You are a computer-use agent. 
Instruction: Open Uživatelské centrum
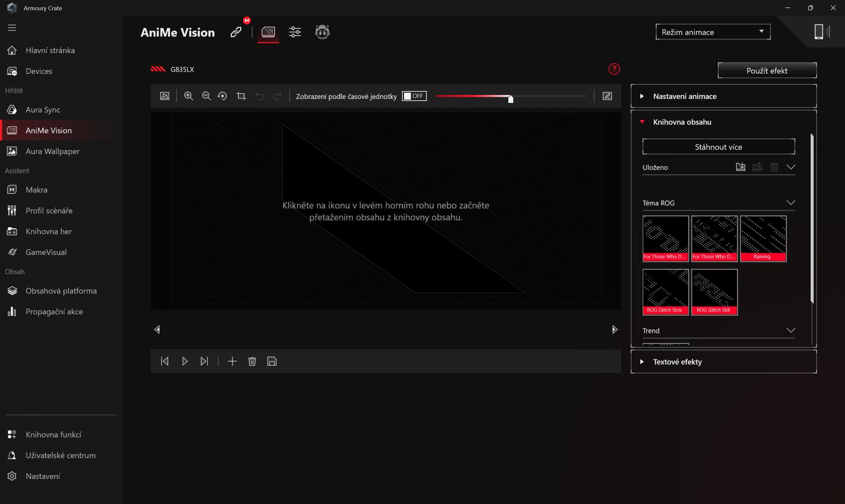pos(61,455)
